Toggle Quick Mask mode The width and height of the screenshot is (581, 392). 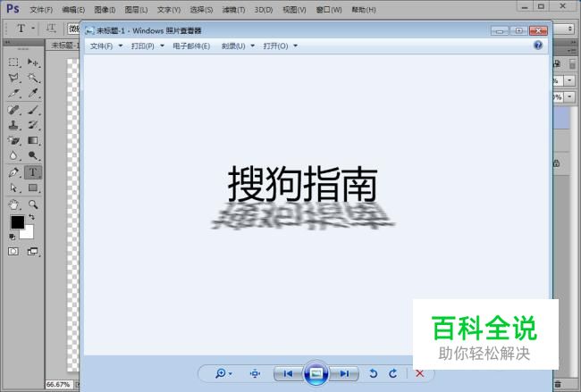point(13,252)
